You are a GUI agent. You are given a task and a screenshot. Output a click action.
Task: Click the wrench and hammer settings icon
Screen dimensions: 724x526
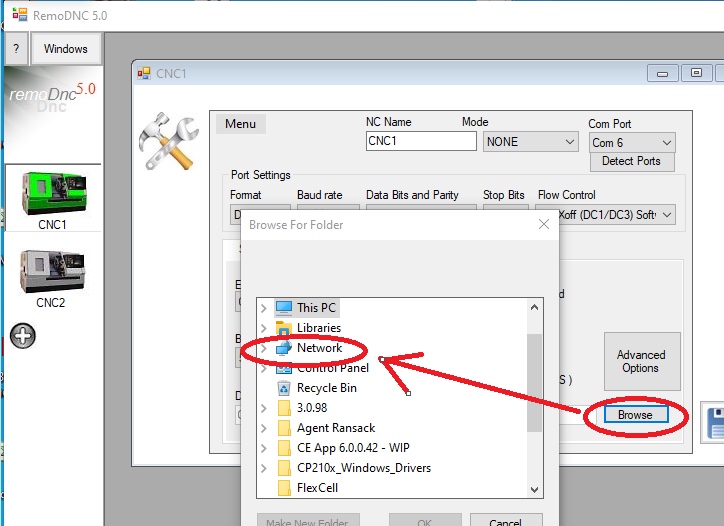[168, 141]
